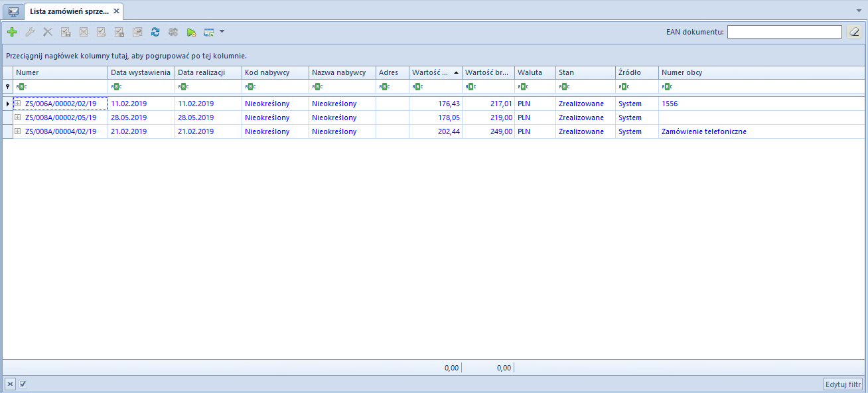Click the EAN dokumentu input field

point(784,32)
